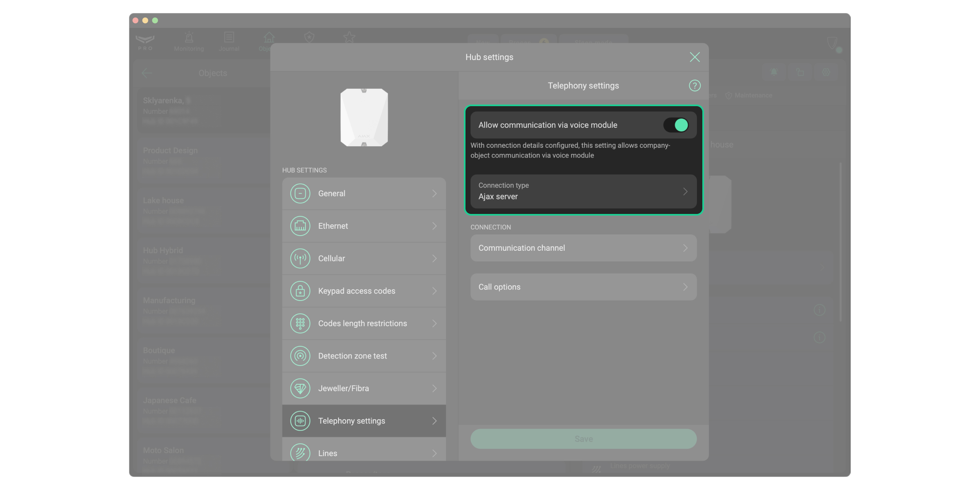This screenshot has width=980, height=490.
Task: Select General menu label
Action: (332, 193)
